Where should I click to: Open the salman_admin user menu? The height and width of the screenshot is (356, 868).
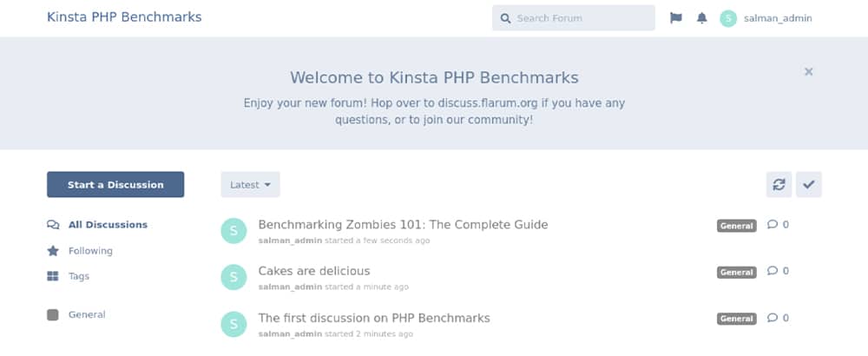point(767,18)
